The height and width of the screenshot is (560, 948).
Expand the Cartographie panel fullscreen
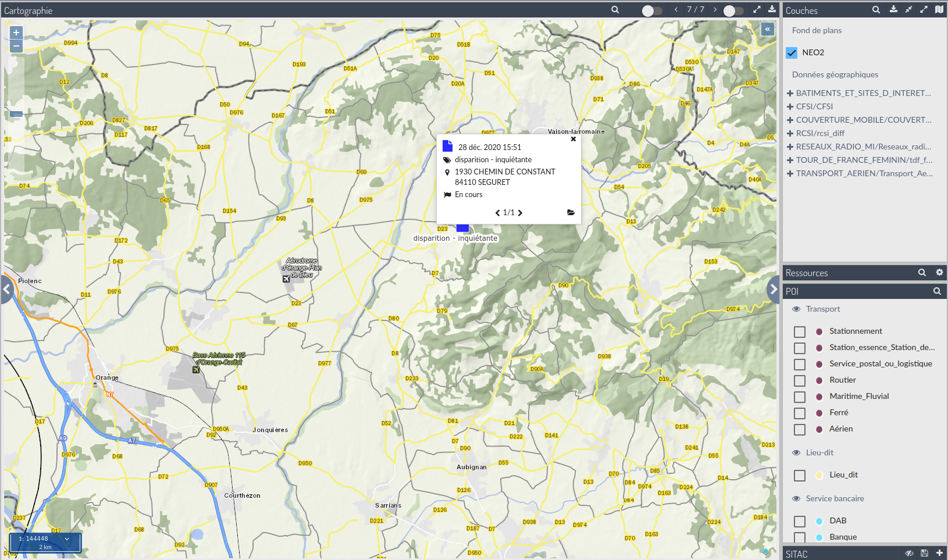point(757,10)
